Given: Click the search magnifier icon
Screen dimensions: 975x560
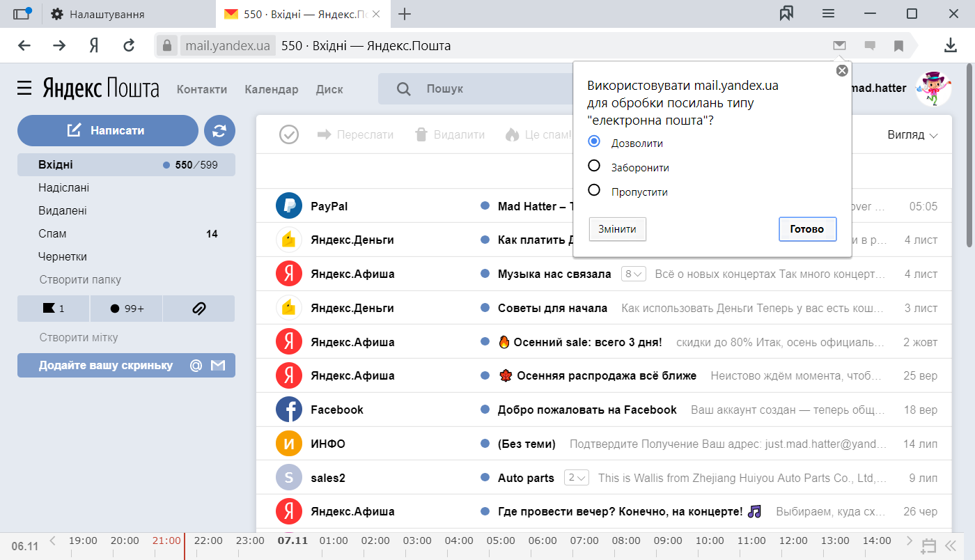Looking at the screenshot, I should click(x=403, y=88).
